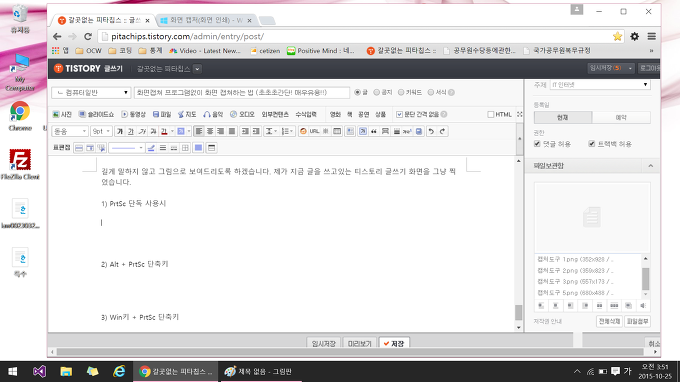Launch Internet Explorer from the taskbar

[x=119, y=372]
